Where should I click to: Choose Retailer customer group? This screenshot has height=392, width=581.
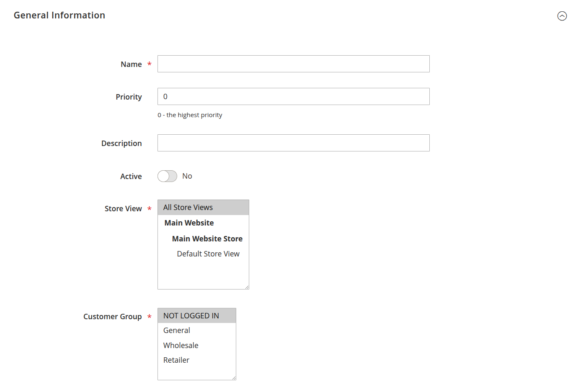coord(176,360)
